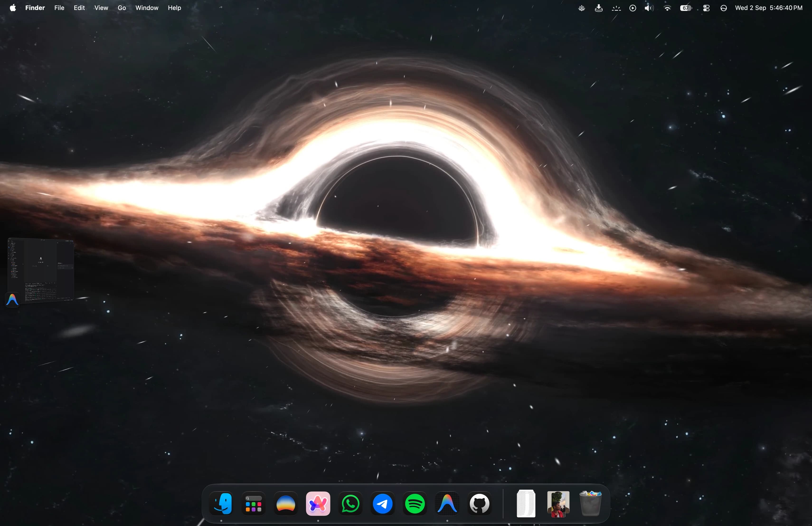Open the Antigravity app in the Dock

pyautogui.click(x=447, y=503)
